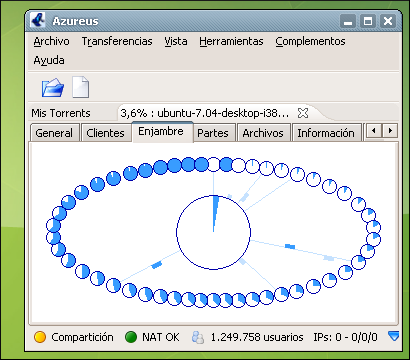Click the 1.249.758 usuarios text

point(257,337)
